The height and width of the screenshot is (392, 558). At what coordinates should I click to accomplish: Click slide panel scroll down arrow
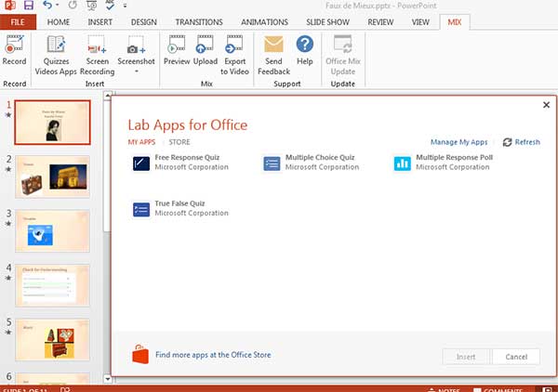pyautogui.click(x=108, y=379)
